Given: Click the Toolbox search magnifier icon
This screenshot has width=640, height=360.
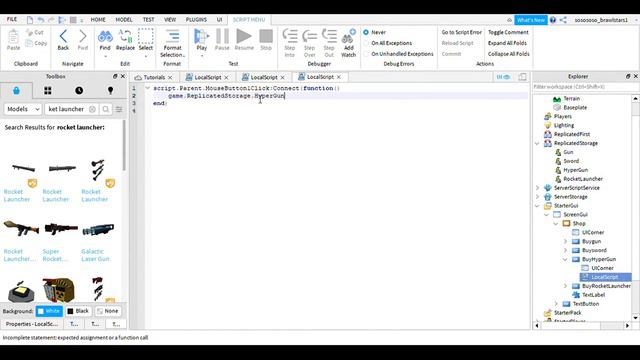Looking at the screenshot, I should 106,109.
